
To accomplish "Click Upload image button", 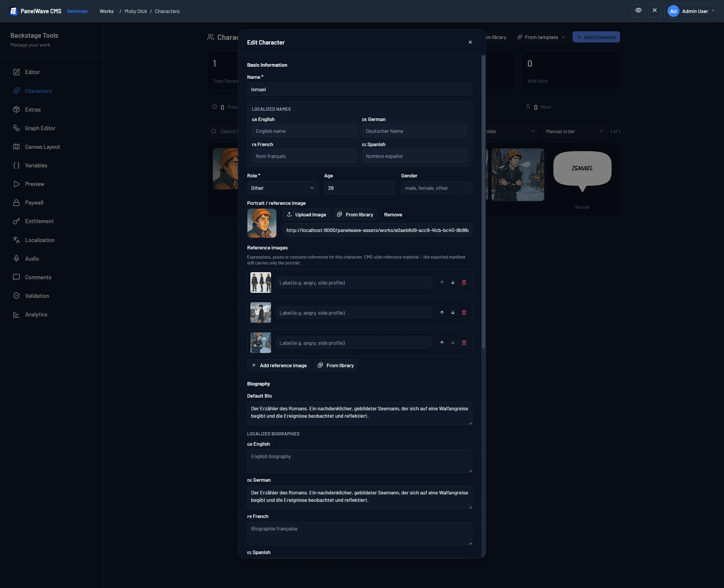I will click(x=306, y=214).
